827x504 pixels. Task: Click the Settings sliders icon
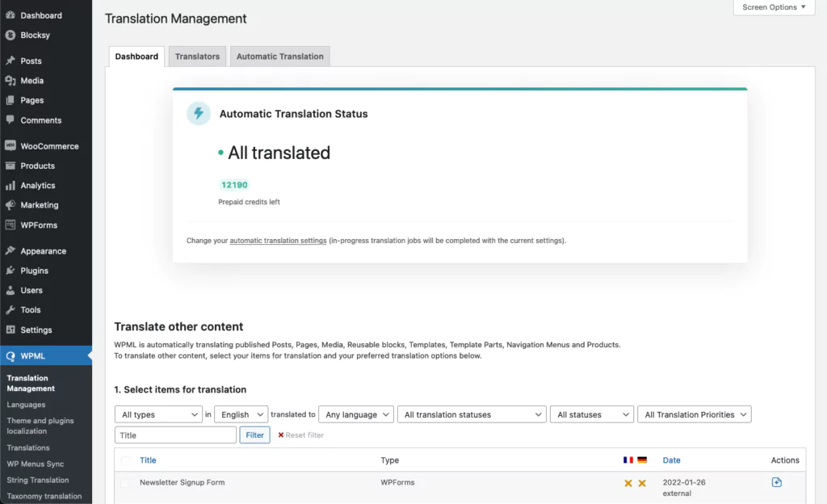pyautogui.click(x=10, y=330)
